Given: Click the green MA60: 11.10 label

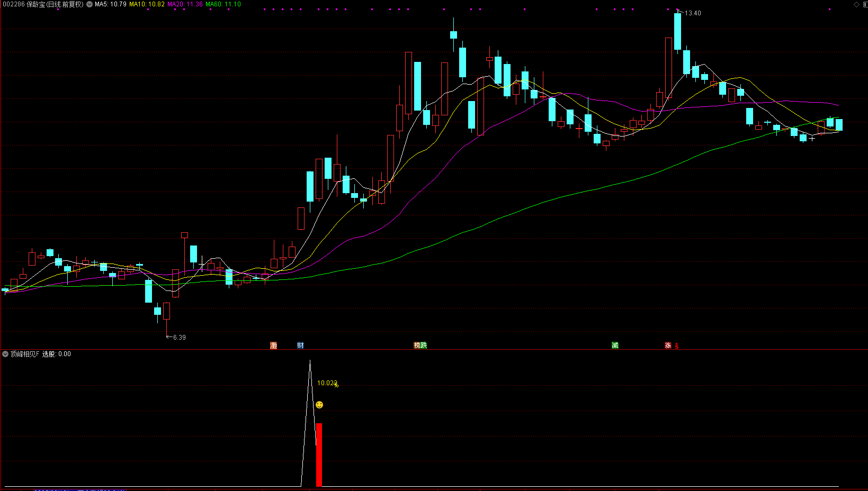Looking at the screenshot, I should [223, 4].
